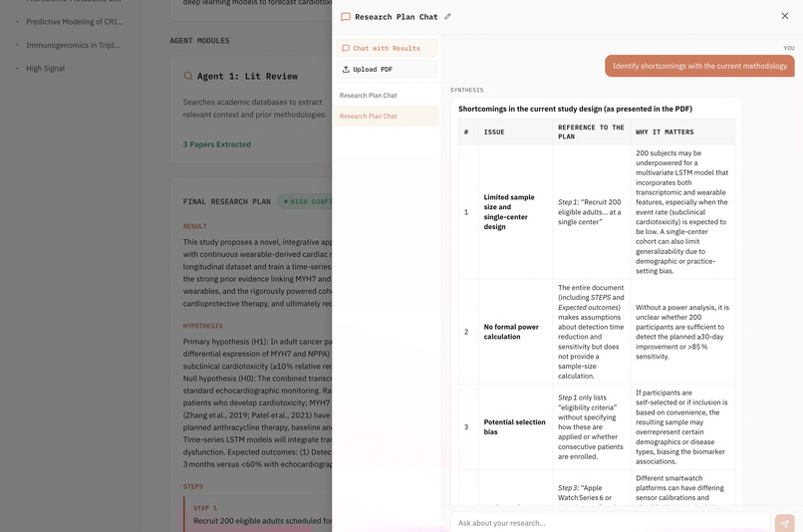Click the 3 Papers Extracted link
Screen dimensions: 803x532
[217, 144]
